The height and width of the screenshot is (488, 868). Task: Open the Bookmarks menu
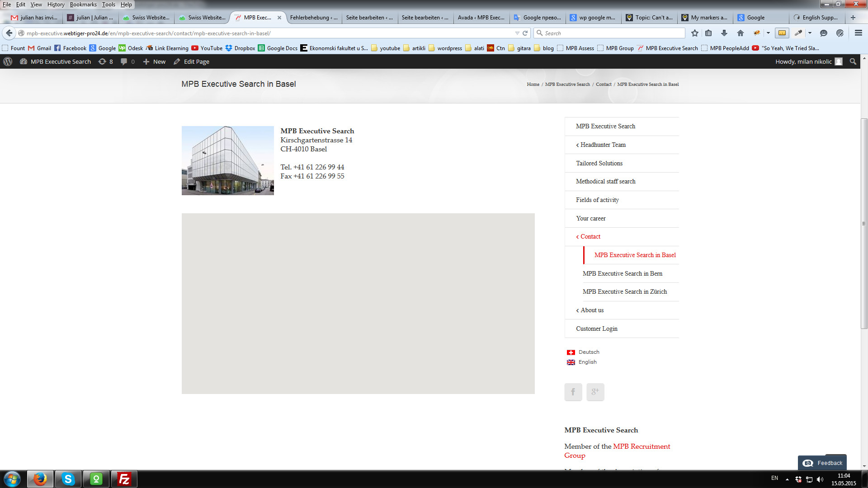tap(83, 5)
